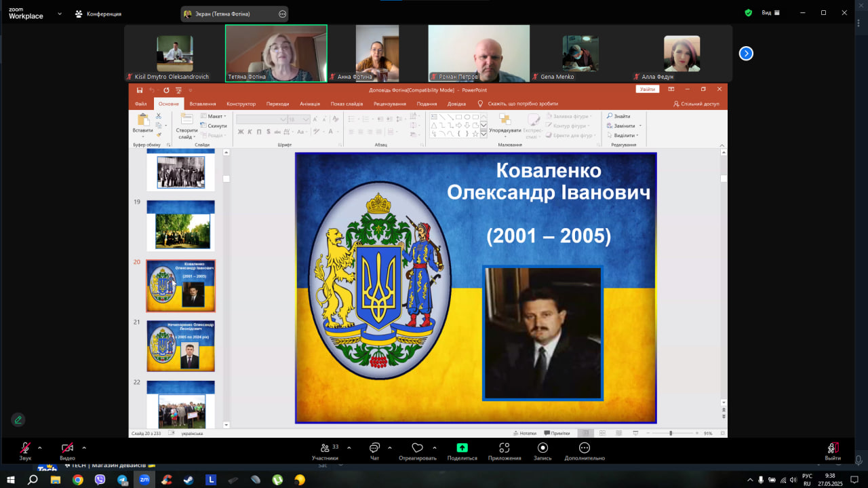
Task: Click the green Поделиться share screen icon
Action: click(462, 448)
